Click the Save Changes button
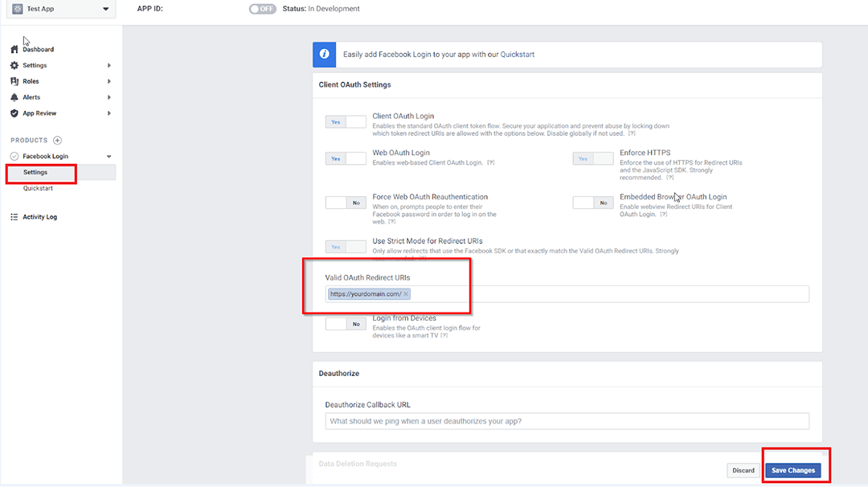The width and height of the screenshot is (868, 487). point(793,470)
